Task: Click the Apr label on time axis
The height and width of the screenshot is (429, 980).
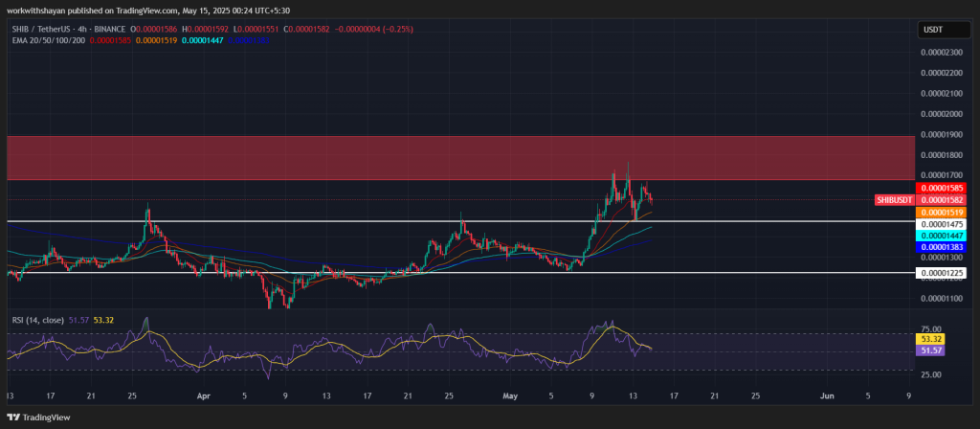Action: (203, 395)
